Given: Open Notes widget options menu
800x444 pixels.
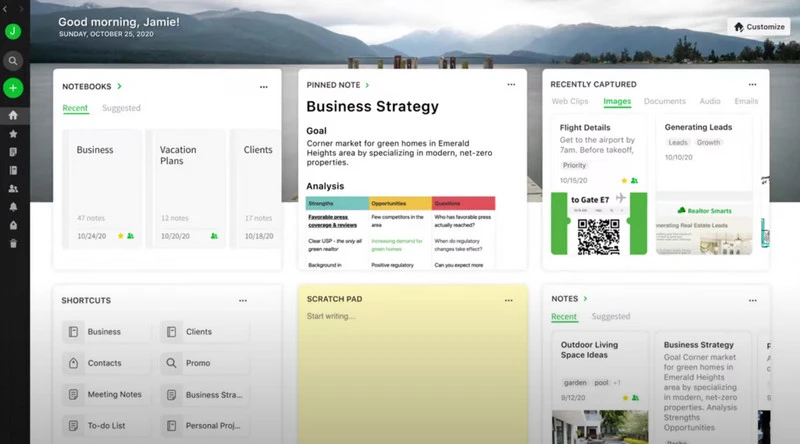Looking at the screenshot, I should pyautogui.click(x=752, y=301).
